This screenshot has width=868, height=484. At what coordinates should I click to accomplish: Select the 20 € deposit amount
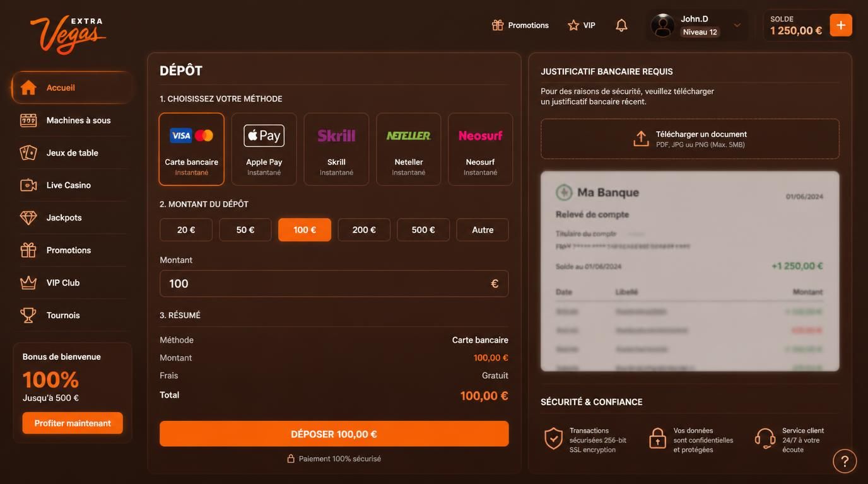[186, 230]
